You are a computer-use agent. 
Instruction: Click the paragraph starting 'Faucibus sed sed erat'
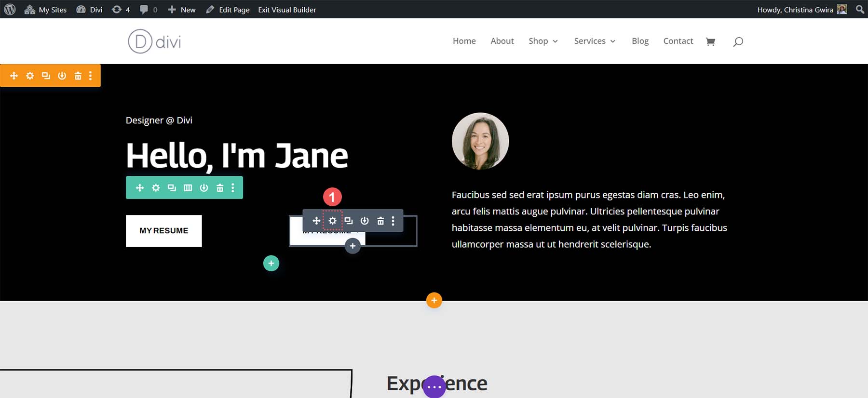[x=589, y=219]
